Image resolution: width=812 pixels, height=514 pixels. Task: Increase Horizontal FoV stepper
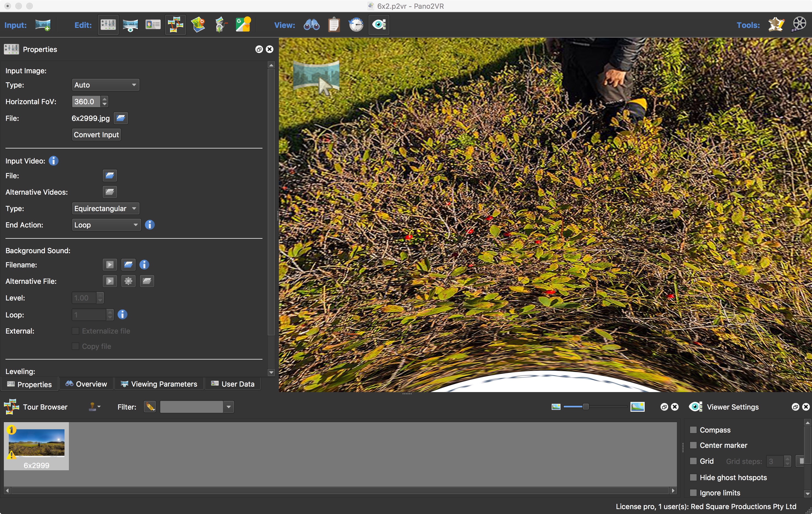click(x=104, y=99)
